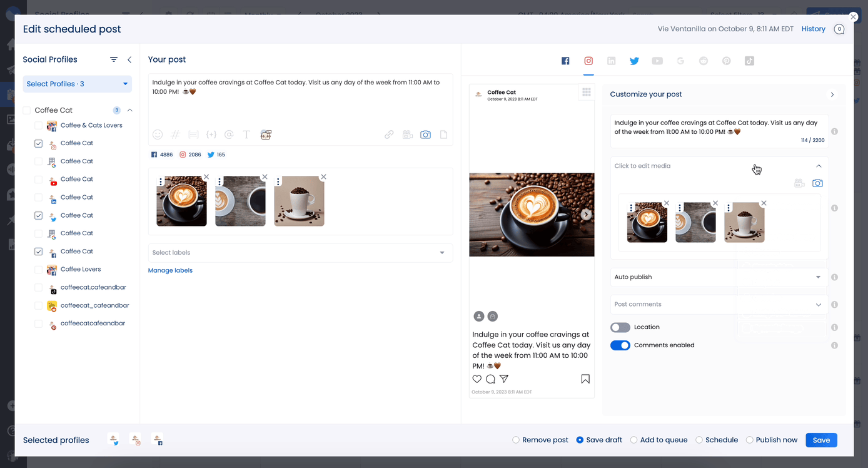The height and width of the screenshot is (468, 868).
Task: Click the heart icon in the preview
Action: coord(477,379)
